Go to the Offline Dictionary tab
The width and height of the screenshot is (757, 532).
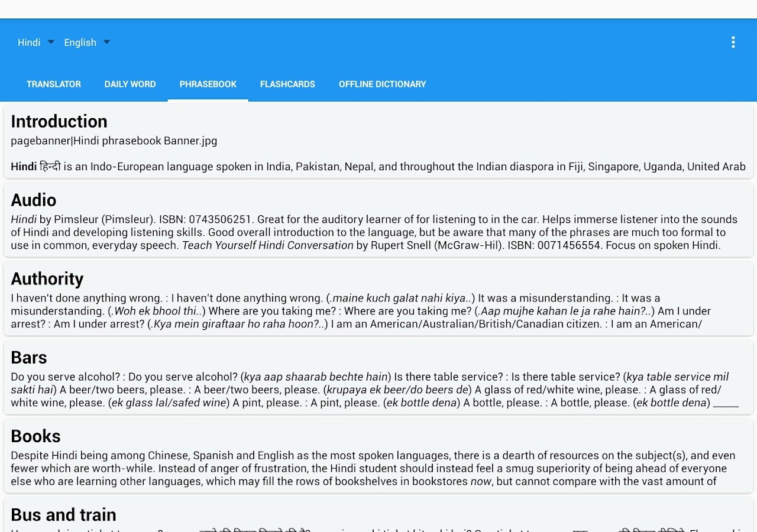coord(382,84)
